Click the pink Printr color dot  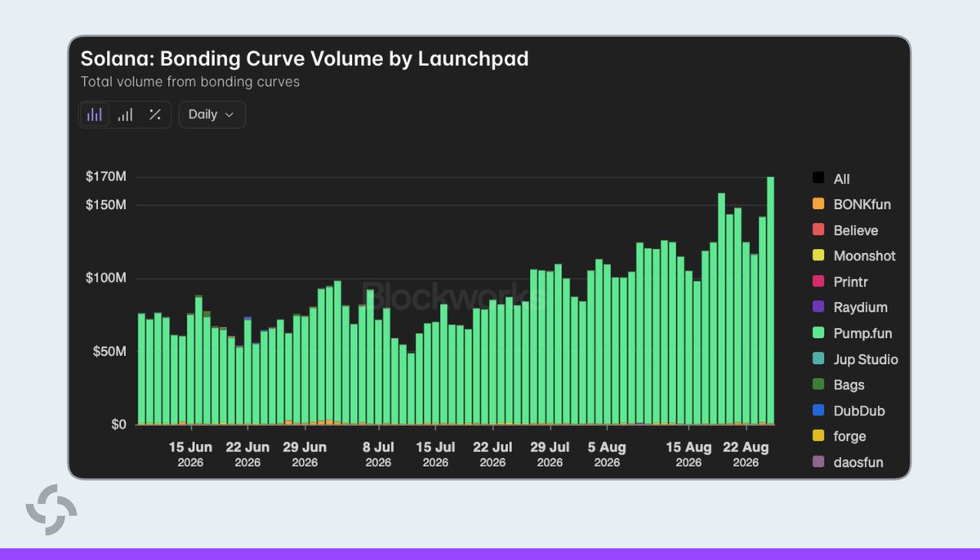coord(817,282)
